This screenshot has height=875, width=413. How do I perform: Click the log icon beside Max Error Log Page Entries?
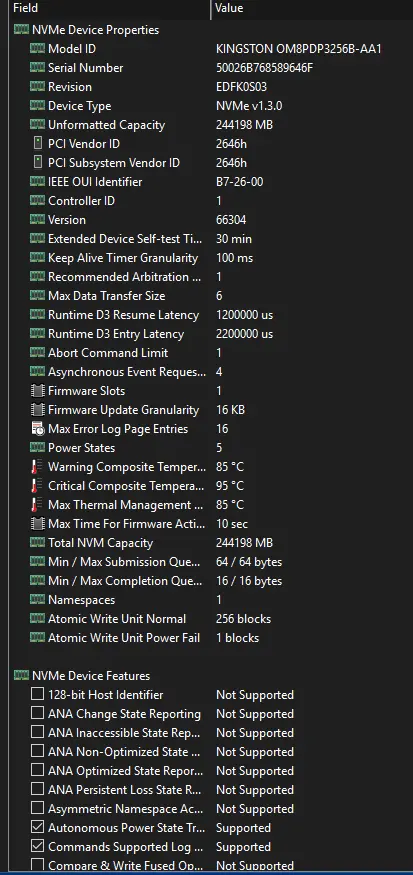pyautogui.click(x=37, y=429)
